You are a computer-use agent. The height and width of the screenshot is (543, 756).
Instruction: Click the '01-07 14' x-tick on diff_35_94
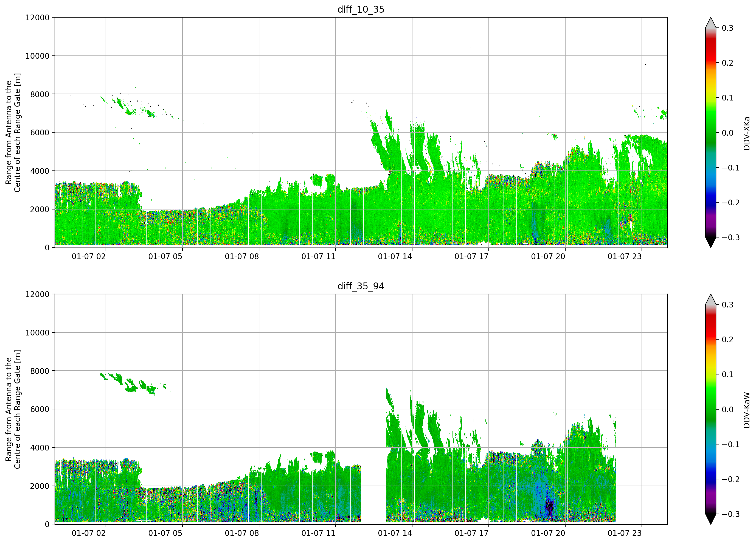pyautogui.click(x=395, y=533)
